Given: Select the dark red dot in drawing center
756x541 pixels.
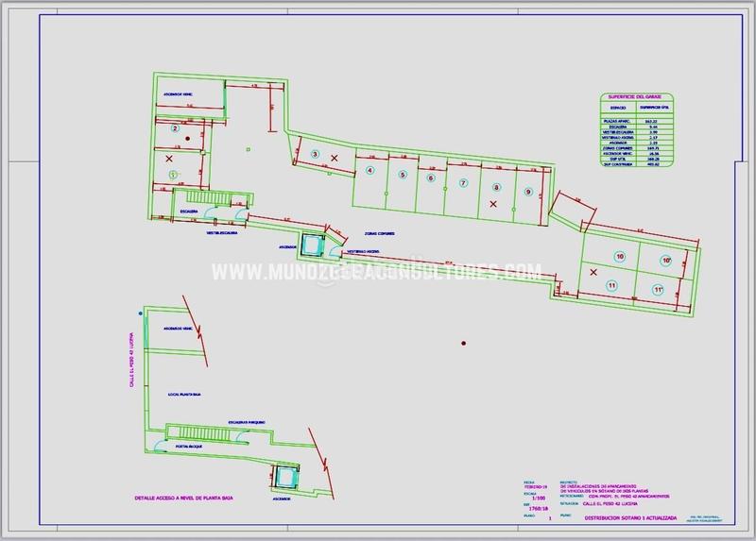Looking at the screenshot, I should [463, 341].
